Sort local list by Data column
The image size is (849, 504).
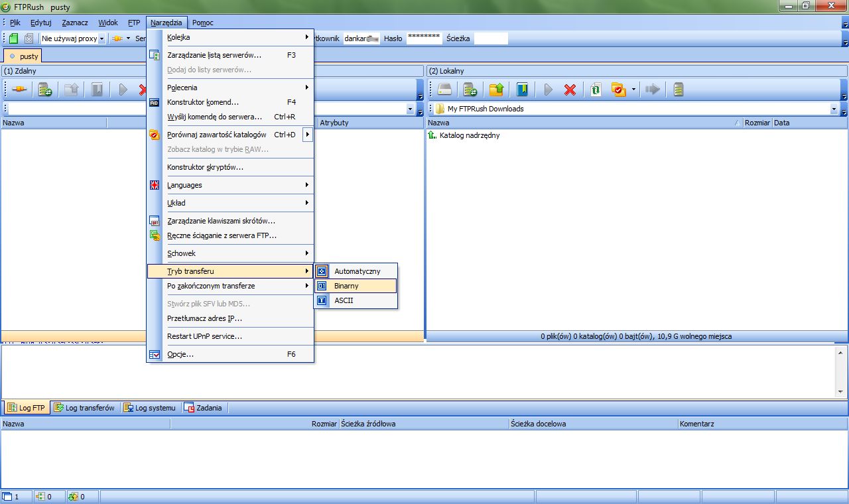point(809,123)
